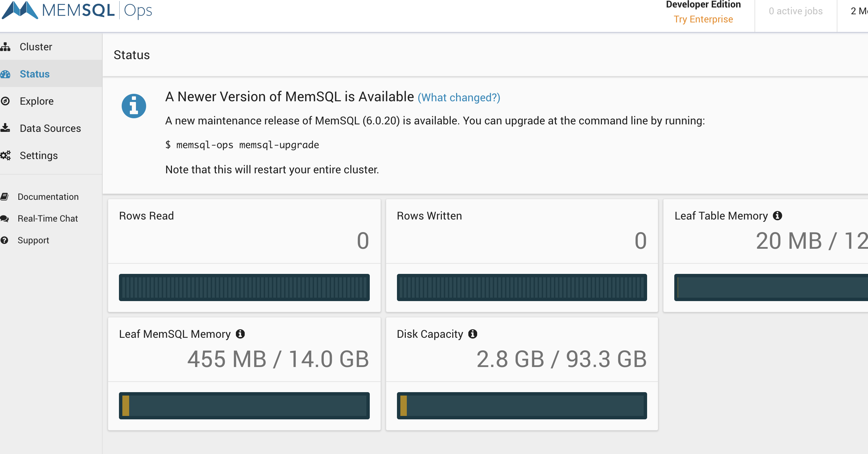Click the 2.8 GB / 93.3 GB value
868x454 pixels.
tap(561, 359)
